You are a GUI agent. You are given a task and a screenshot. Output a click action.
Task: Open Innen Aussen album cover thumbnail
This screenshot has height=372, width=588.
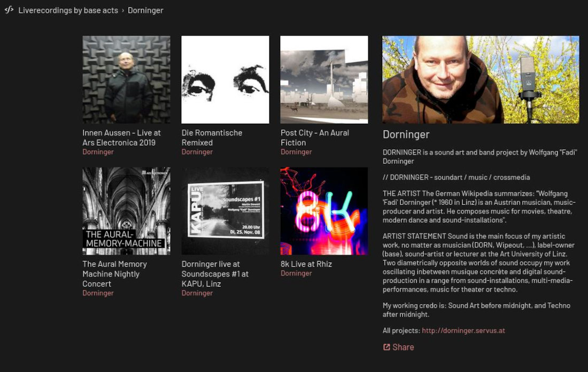coord(126,80)
